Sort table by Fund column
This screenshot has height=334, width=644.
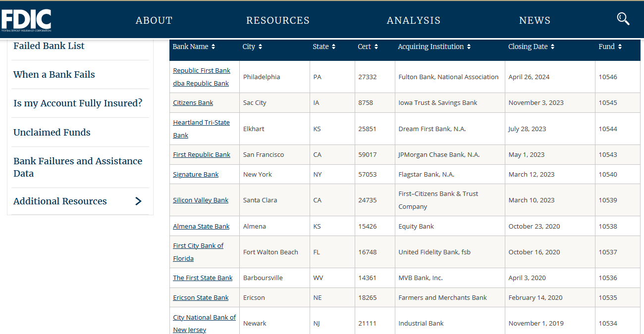610,47
